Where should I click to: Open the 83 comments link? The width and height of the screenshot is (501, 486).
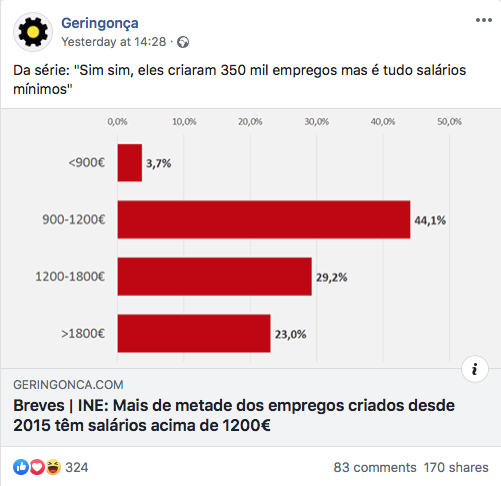(375, 467)
